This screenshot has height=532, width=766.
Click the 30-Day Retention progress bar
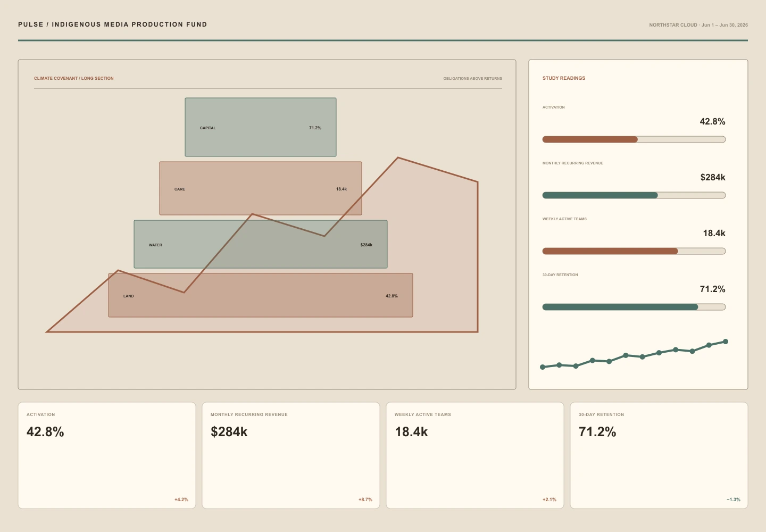(x=634, y=307)
